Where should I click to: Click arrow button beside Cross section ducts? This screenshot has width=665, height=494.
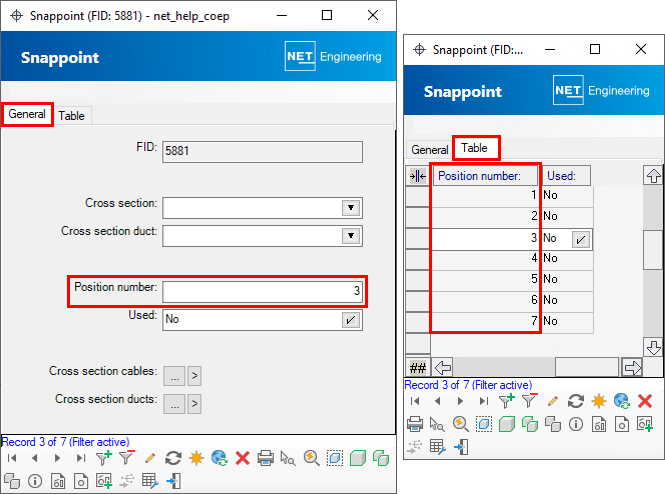(194, 404)
